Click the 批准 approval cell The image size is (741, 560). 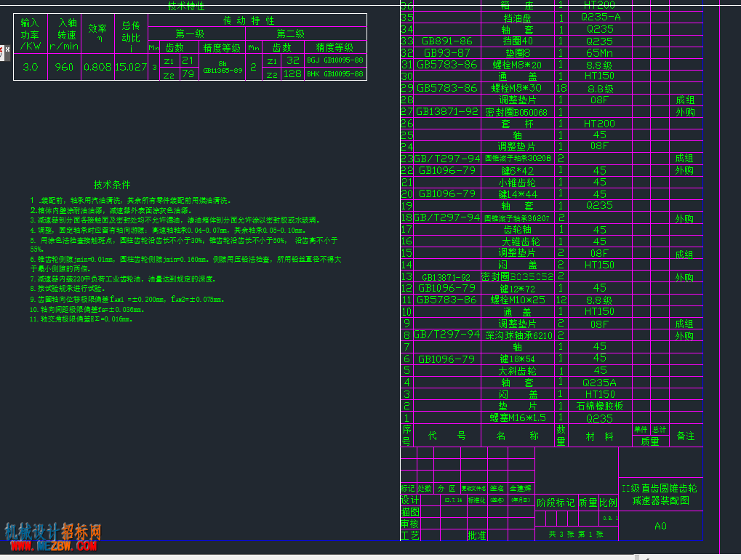pyautogui.click(x=477, y=535)
